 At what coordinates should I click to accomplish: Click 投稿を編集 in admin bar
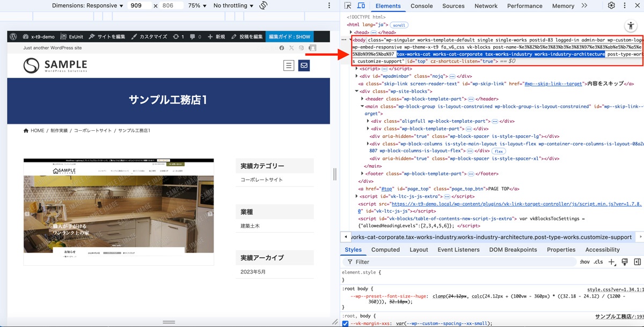(247, 37)
